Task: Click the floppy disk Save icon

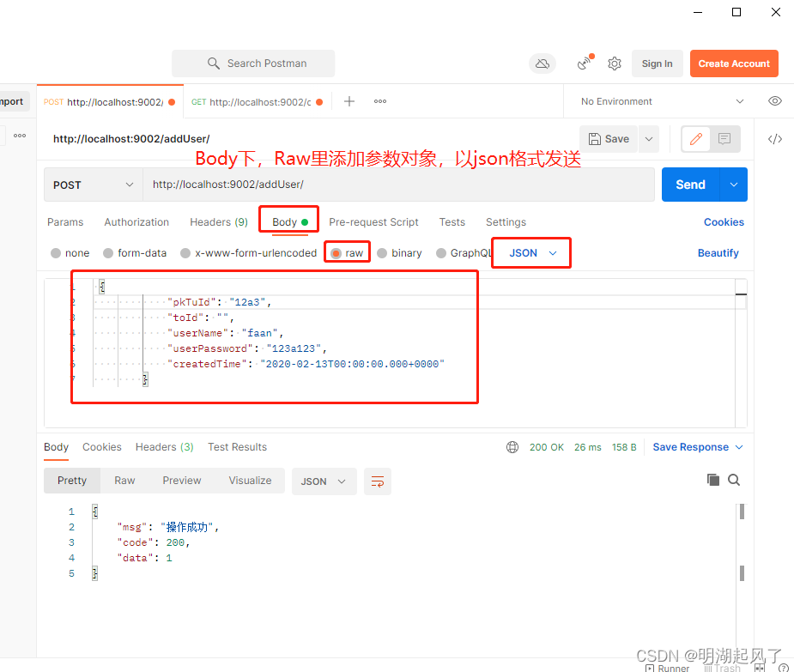Action: (x=595, y=139)
